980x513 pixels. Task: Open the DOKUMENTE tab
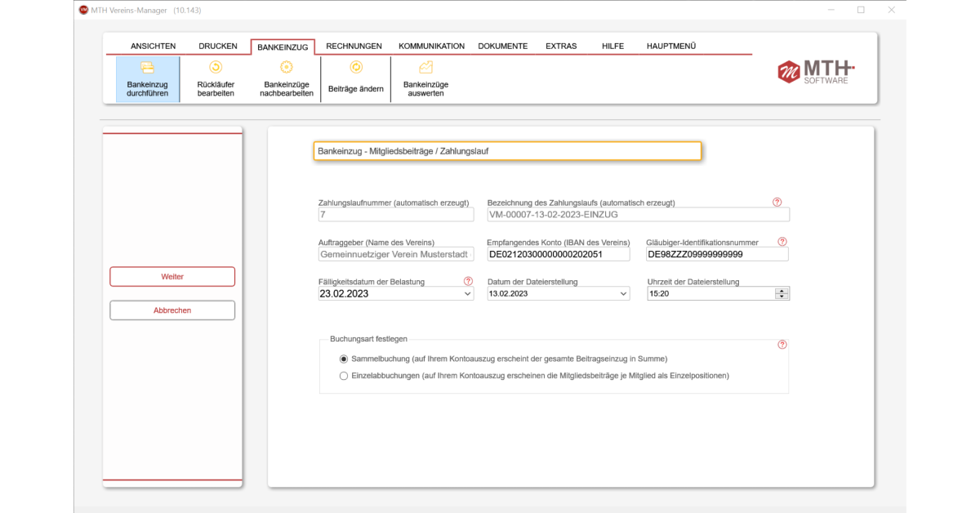point(503,47)
